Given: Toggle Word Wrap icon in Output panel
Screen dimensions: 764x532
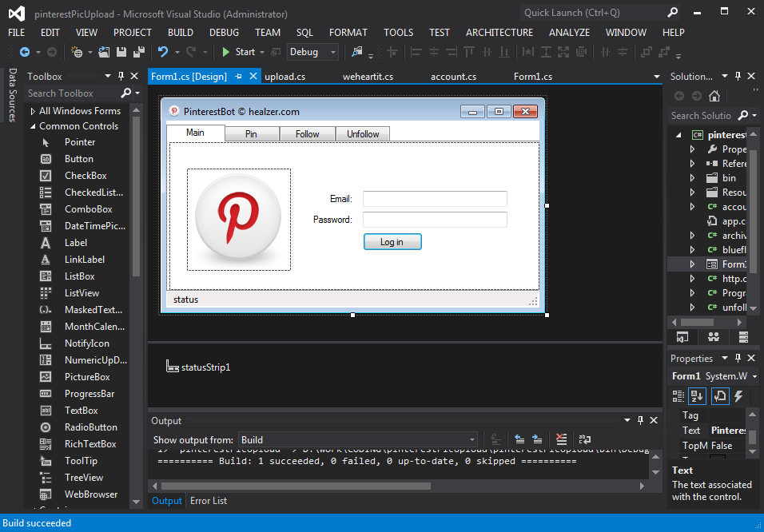Looking at the screenshot, I should click(x=585, y=439).
